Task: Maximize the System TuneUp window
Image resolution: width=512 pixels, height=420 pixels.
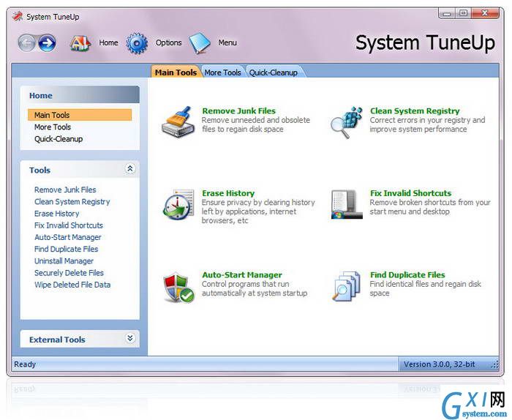Action: coord(463,13)
